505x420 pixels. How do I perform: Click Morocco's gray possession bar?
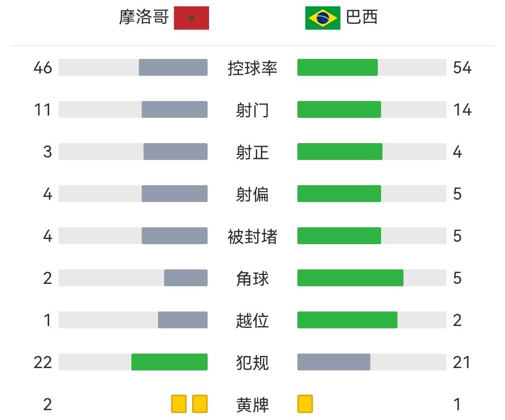(173, 67)
